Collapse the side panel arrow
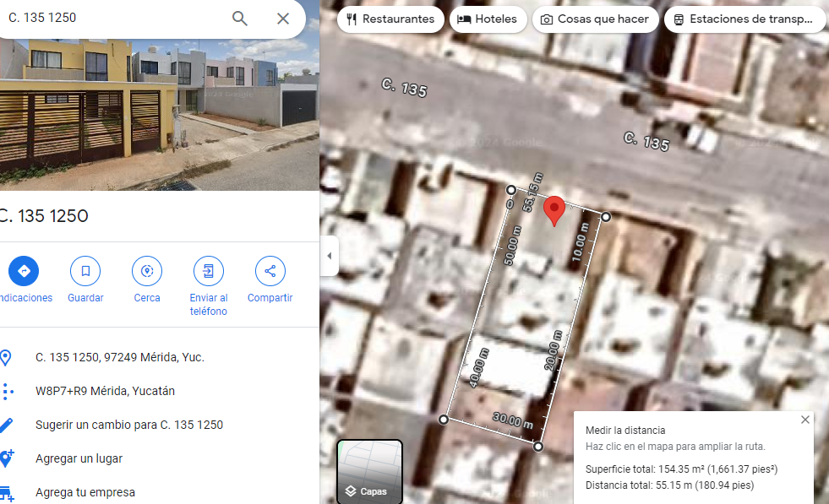 (x=329, y=256)
